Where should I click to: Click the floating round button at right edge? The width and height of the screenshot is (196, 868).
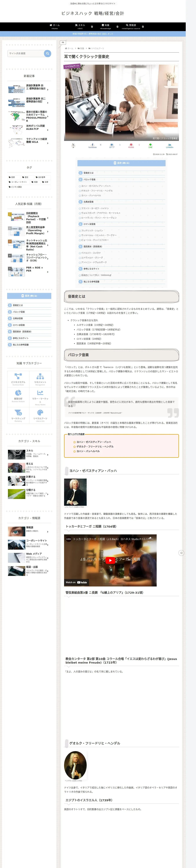tap(181, 553)
